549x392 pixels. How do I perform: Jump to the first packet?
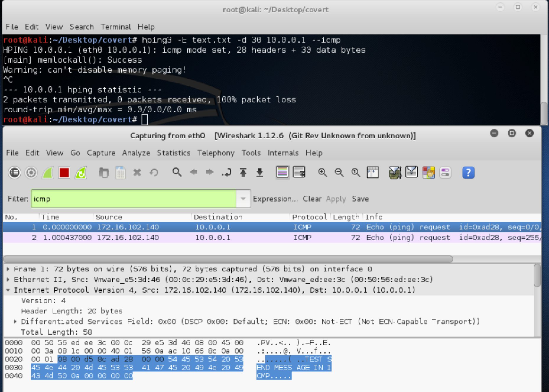point(243,172)
